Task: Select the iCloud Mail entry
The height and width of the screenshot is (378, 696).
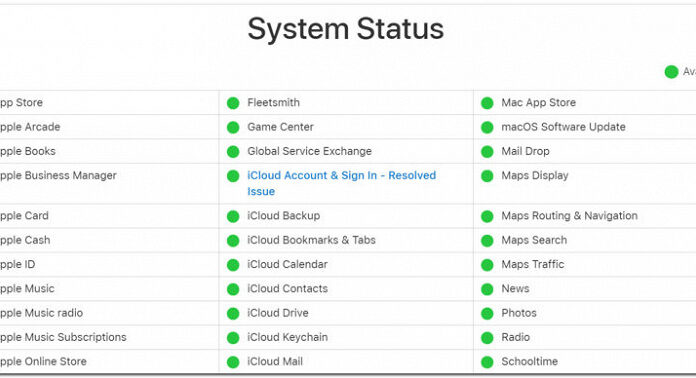Action: tap(275, 362)
